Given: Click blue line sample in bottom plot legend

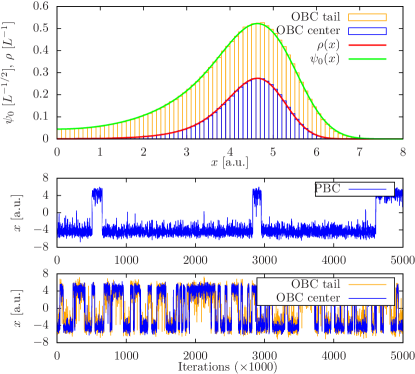Looking at the screenshot, I should coord(367,298).
